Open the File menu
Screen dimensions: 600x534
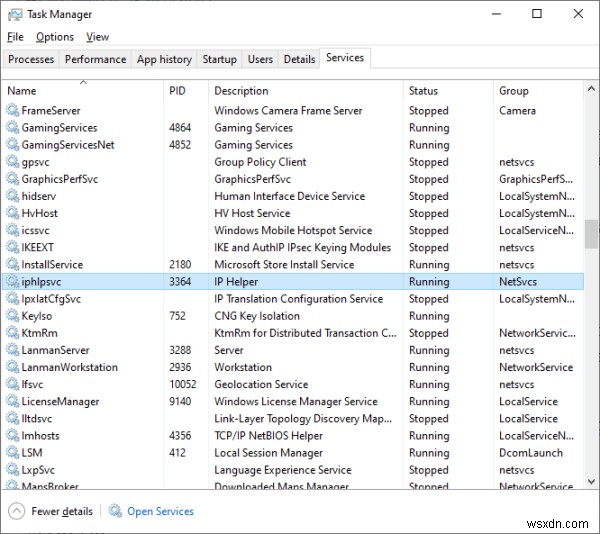coord(15,37)
